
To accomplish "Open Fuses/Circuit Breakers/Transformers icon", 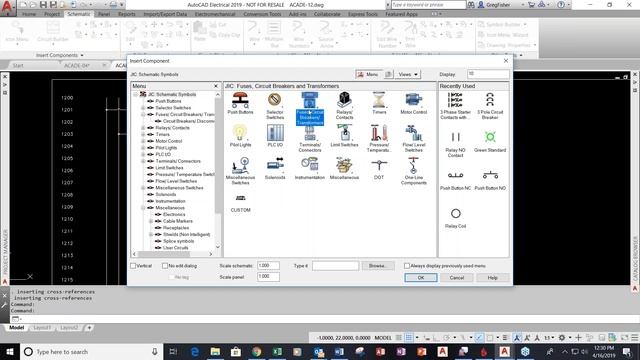I will pyautogui.click(x=310, y=100).
